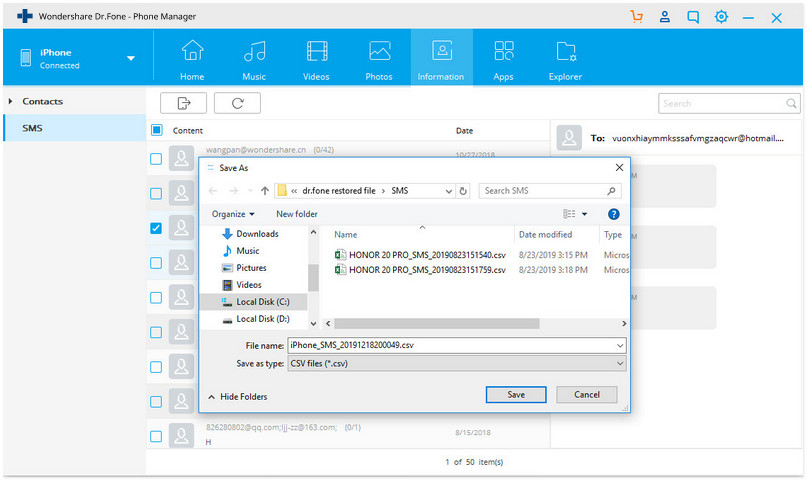Open the File name dropdown arrow
Viewport: 807px width, 481px height.
click(620, 345)
